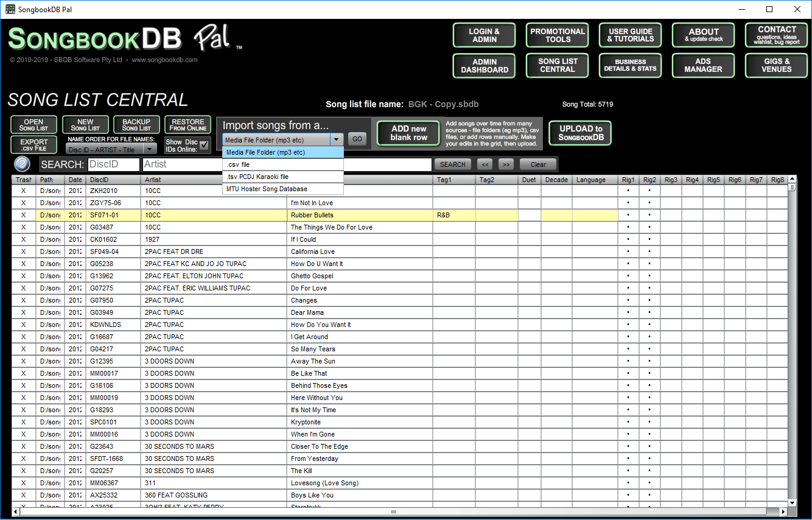Click the Rig1 dot for Ghetto Gospel

coord(628,276)
